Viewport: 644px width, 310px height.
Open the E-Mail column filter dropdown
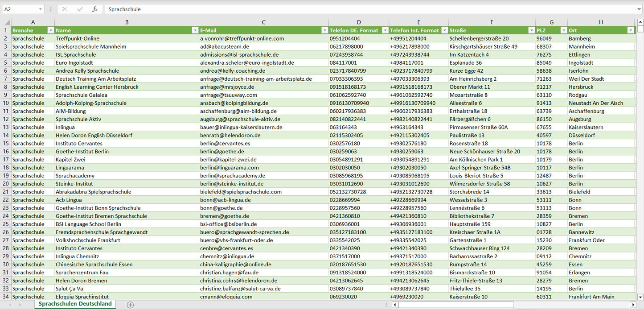324,30
